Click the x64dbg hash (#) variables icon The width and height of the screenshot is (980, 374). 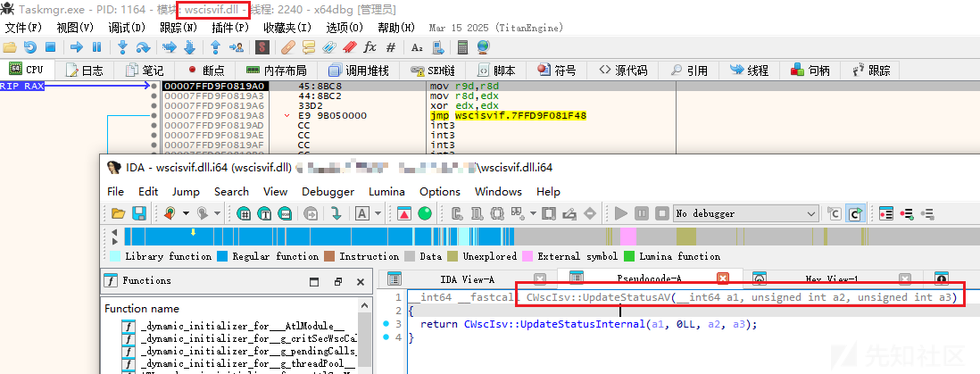point(391,47)
